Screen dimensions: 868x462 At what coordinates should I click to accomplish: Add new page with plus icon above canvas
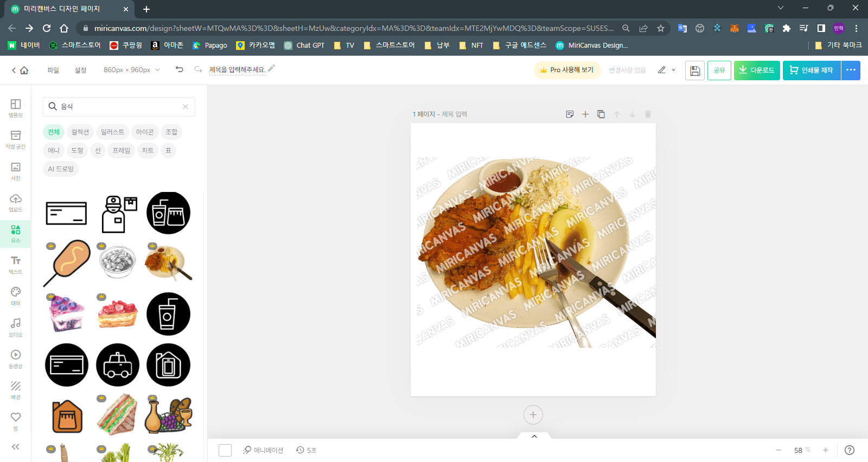pos(585,114)
